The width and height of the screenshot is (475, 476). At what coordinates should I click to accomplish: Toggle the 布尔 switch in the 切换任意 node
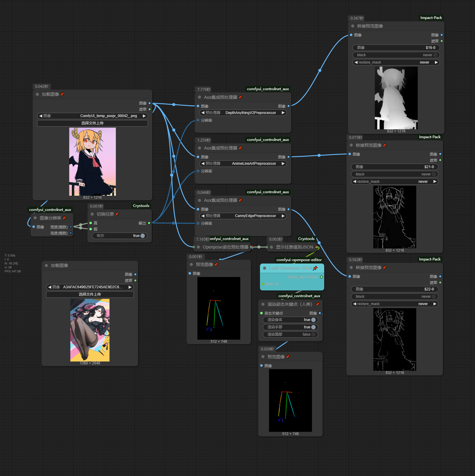pyautogui.click(x=142, y=236)
